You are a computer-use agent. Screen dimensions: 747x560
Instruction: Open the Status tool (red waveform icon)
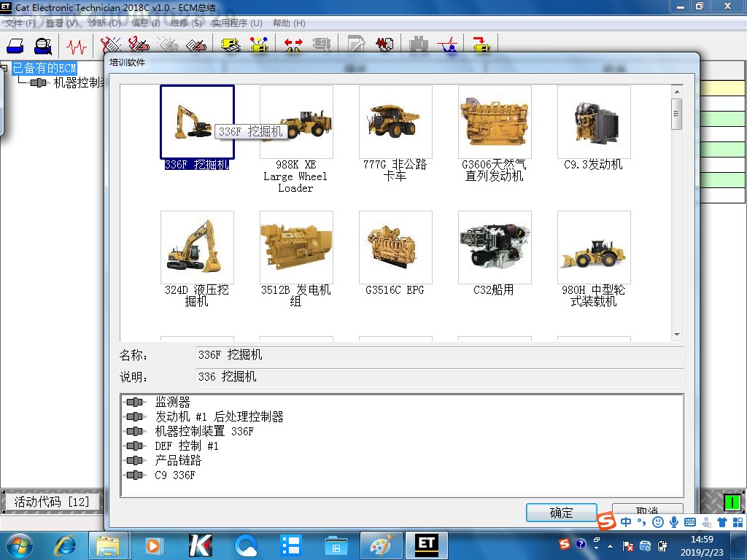click(x=76, y=46)
